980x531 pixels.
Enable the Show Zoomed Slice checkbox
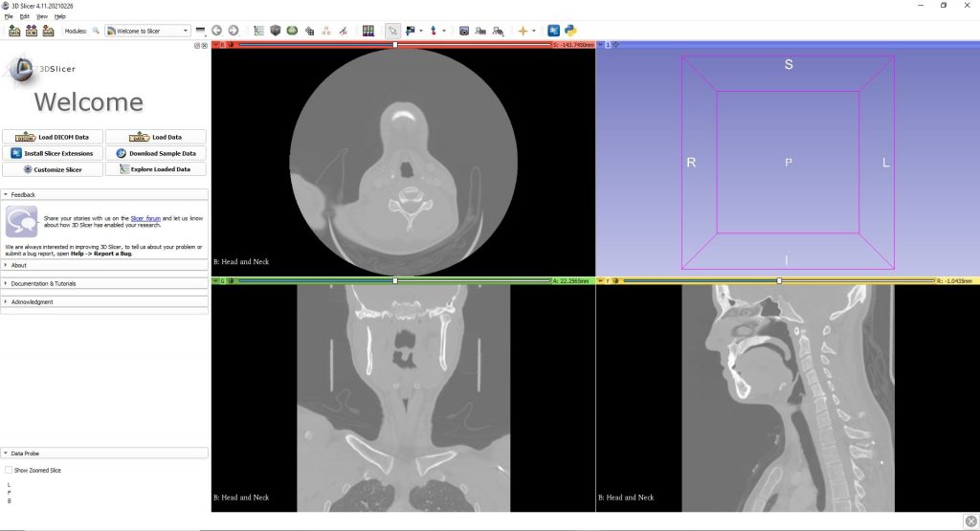pyautogui.click(x=9, y=470)
